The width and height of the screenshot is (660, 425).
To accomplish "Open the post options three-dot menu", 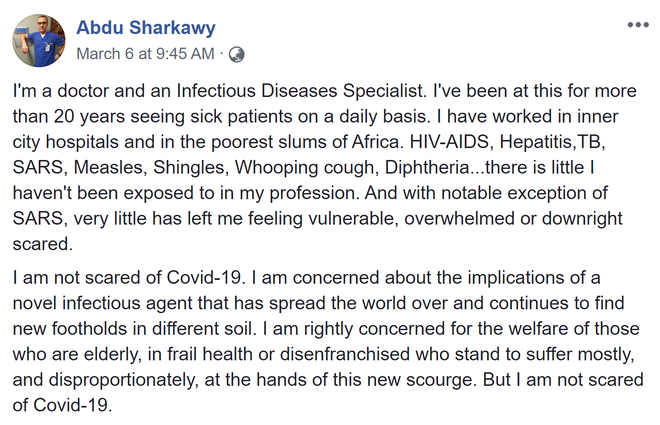I will click(637, 25).
